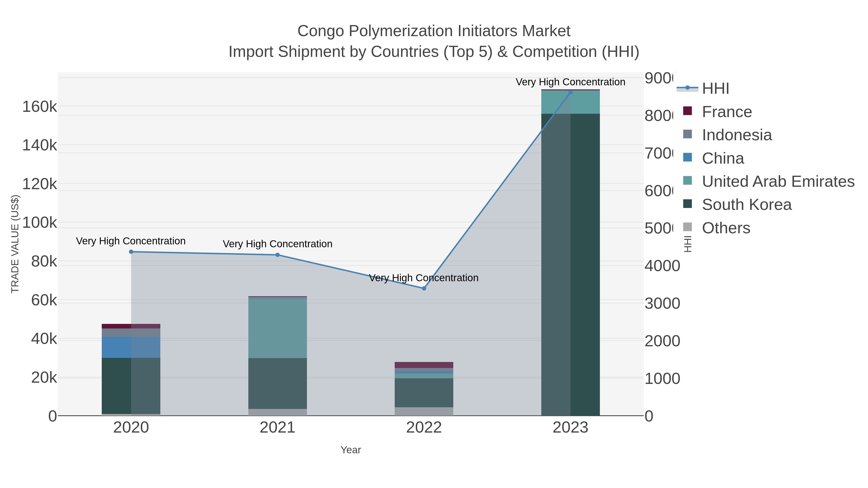Click the Very High Concentration label above 2021
Image resolution: width=868 pixels, height=488 pixels.
click(x=278, y=244)
